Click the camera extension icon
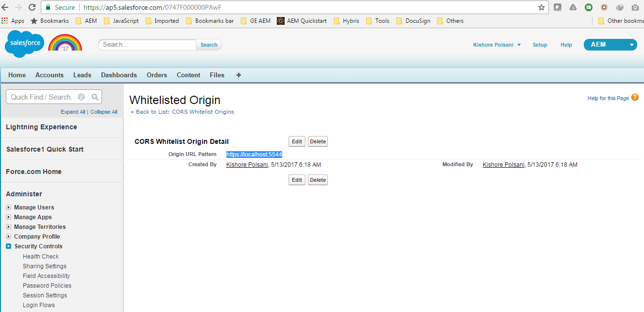The image size is (644, 312). (635, 7)
